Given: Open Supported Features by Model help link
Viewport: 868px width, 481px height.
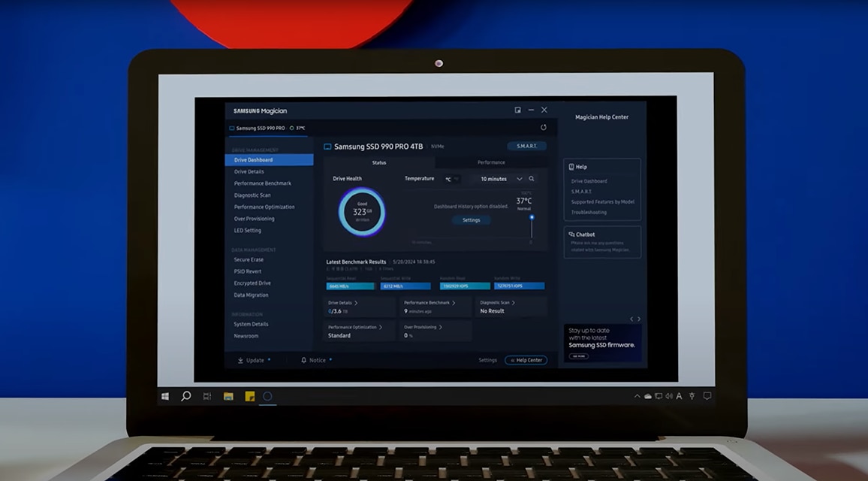Looking at the screenshot, I should tap(603, 202).
